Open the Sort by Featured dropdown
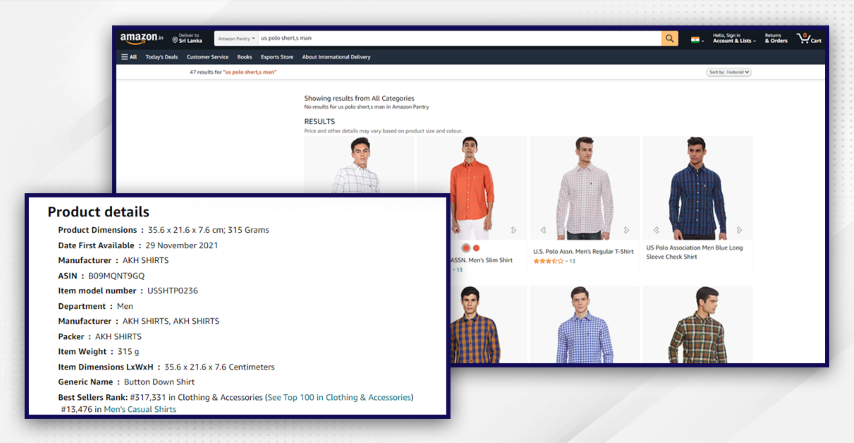The height and width of the screenshot is (443, 854). pyautogui.click(x=729, y=72)
